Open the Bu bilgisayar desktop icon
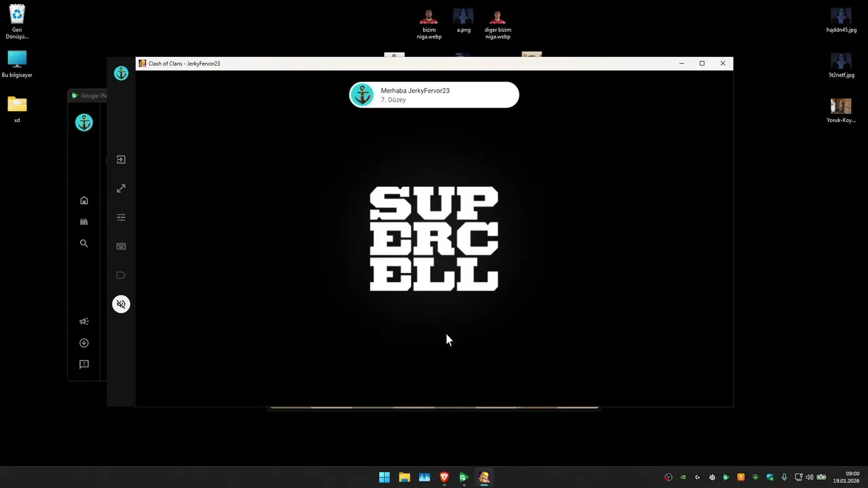 [x=17, y=64]
